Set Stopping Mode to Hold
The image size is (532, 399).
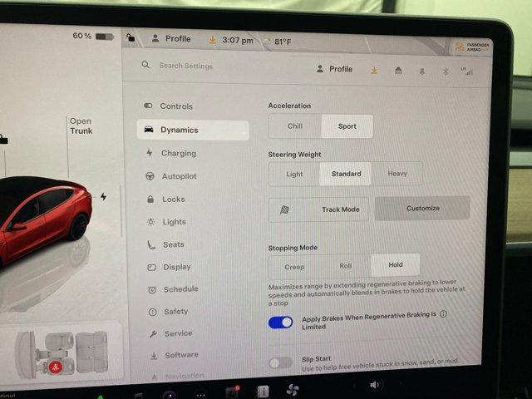tap(396, 264)
